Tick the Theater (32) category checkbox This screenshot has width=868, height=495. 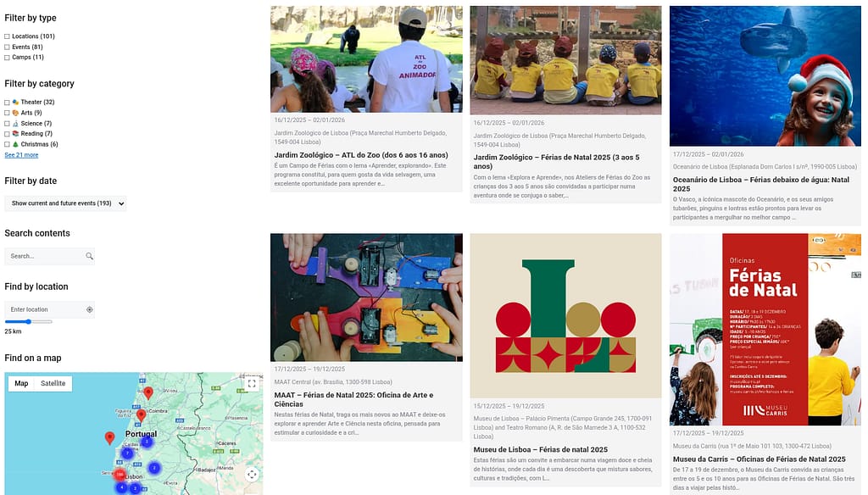click(7, 103)
